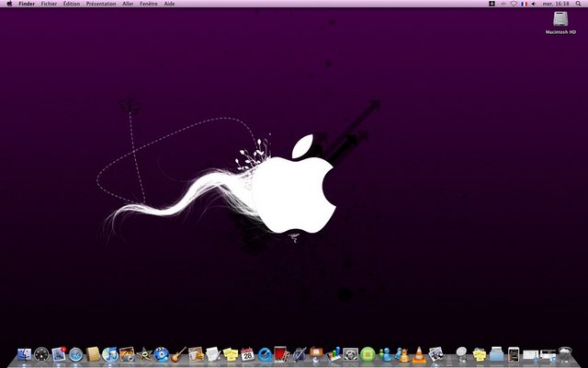
Task: Open Keynote podium icon in Dock
Action: coord(316,353)
